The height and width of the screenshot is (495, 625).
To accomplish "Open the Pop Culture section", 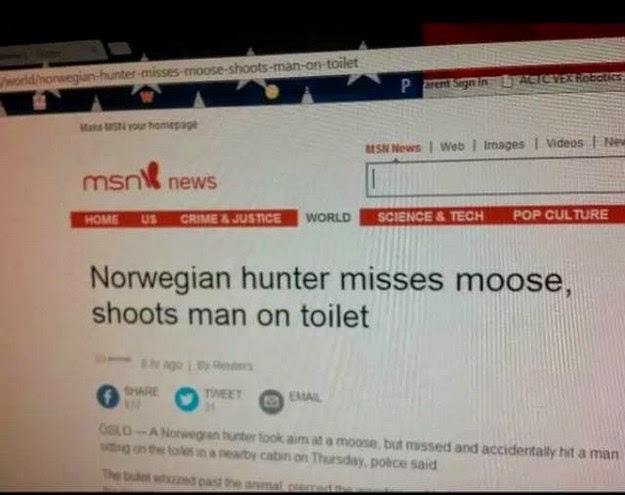I will [560, 215].
